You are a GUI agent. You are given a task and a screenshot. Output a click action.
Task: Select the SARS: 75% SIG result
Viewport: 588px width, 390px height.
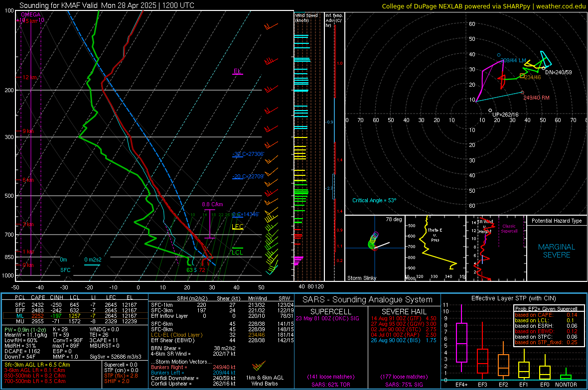[x=404, y=385]
